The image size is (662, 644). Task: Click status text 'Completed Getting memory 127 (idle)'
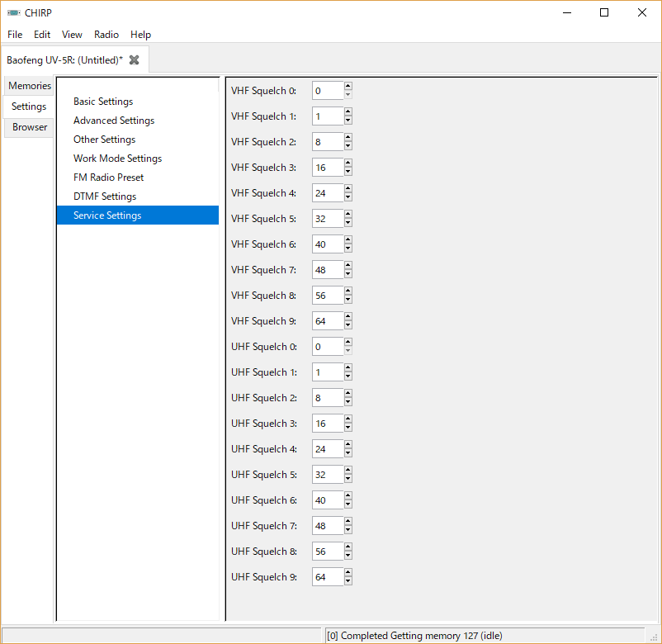421,636
